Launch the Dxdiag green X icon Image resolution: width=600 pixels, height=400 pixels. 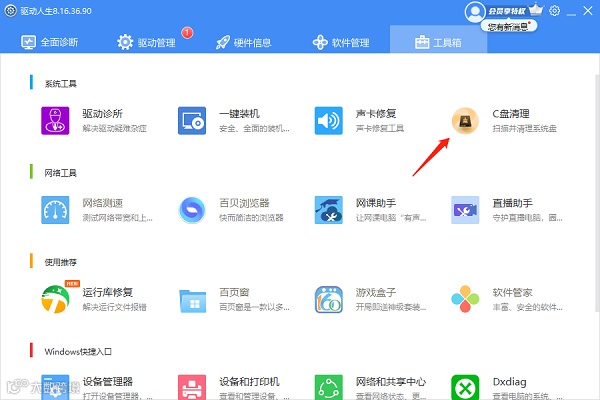coord(465,387)
